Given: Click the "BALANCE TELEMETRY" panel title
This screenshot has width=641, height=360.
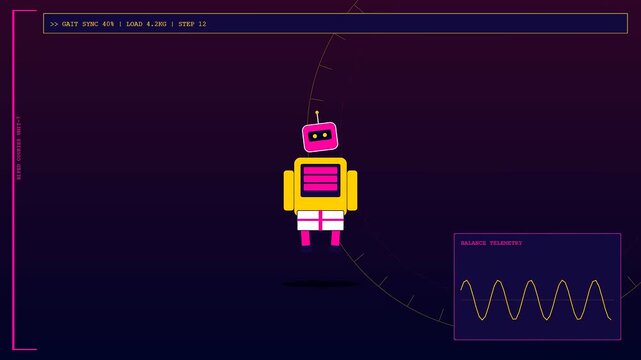Looking at the screenshot, I should coord(491,243).
